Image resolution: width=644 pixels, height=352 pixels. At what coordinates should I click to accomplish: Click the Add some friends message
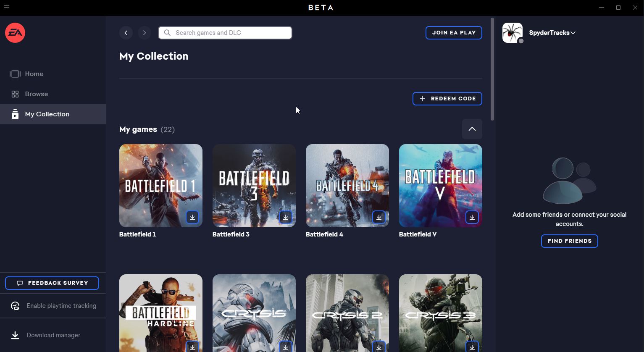(x=570, y=219)
